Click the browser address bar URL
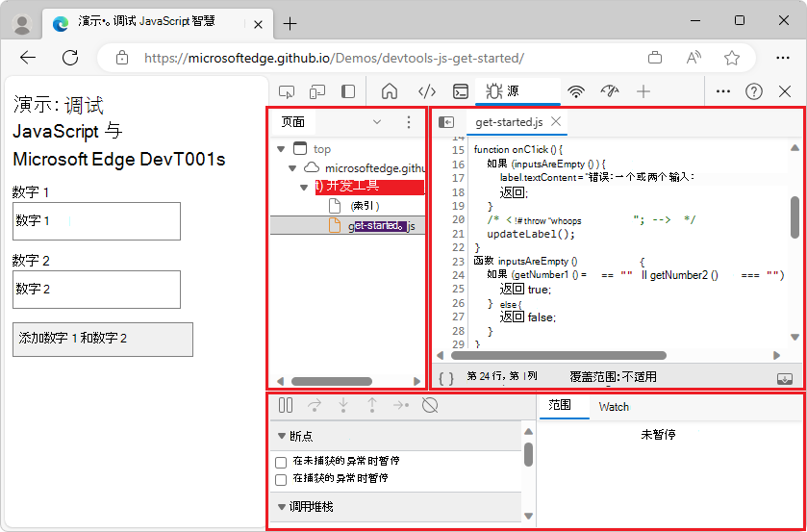The width and height of the screenshot is (807, 532). [x=334, y=58]
